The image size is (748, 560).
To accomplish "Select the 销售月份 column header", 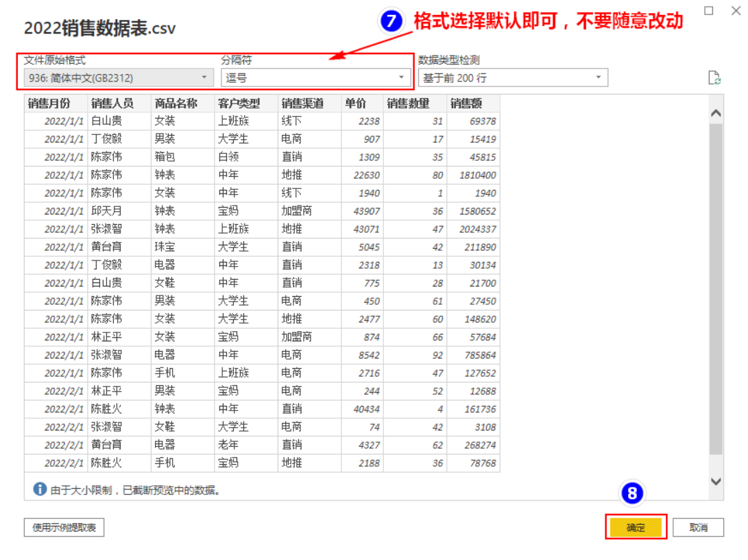I will pyautogui.click(x=56, y=104).
